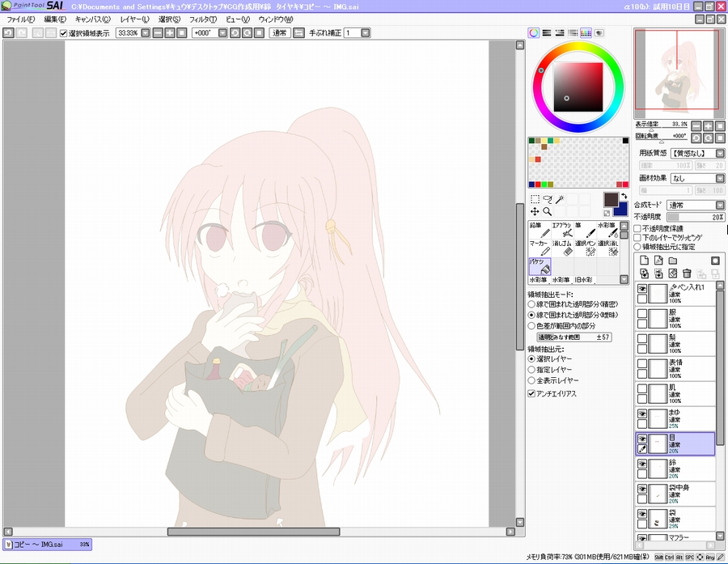Select the lasso selection tool

pyautogui.click(x=548, y=199)
